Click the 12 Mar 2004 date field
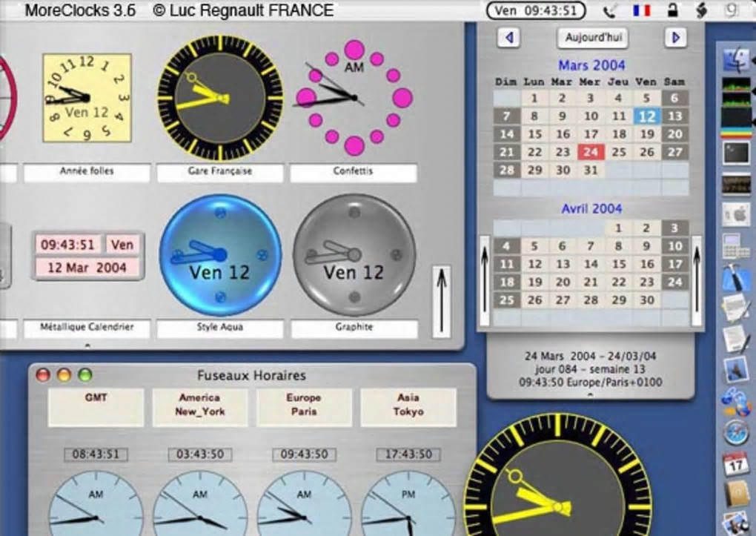Screen dimensions: 756x536 (87, 268)
